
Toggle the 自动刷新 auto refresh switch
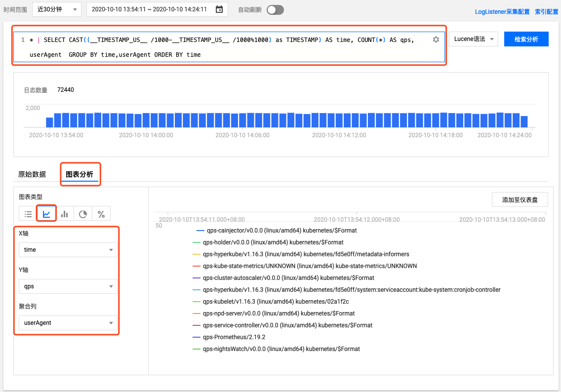point(275,10)
